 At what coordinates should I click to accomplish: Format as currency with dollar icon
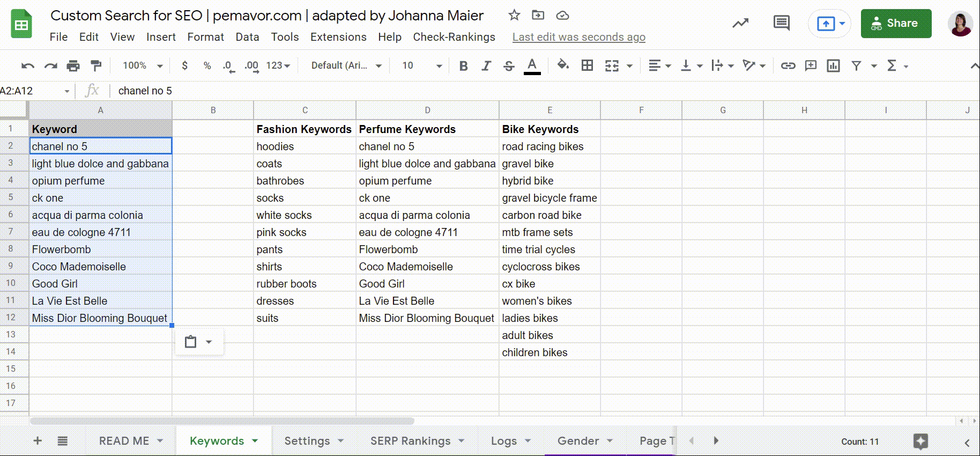(184, 65)
